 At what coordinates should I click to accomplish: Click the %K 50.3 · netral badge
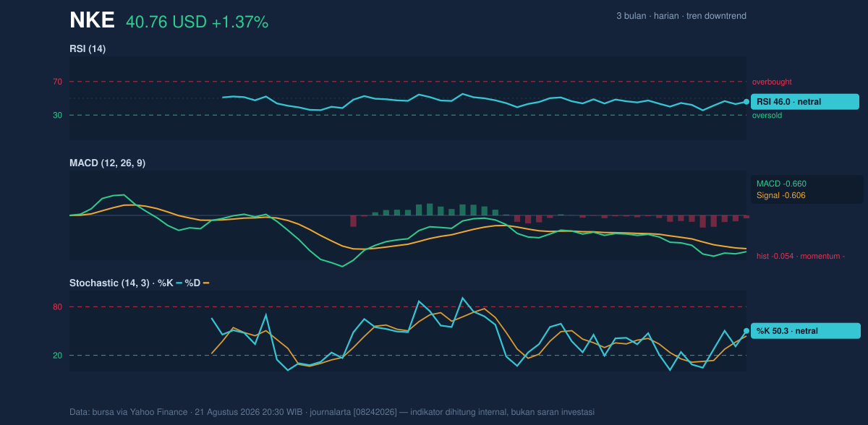pyautogui.click(x=805, y=331)
